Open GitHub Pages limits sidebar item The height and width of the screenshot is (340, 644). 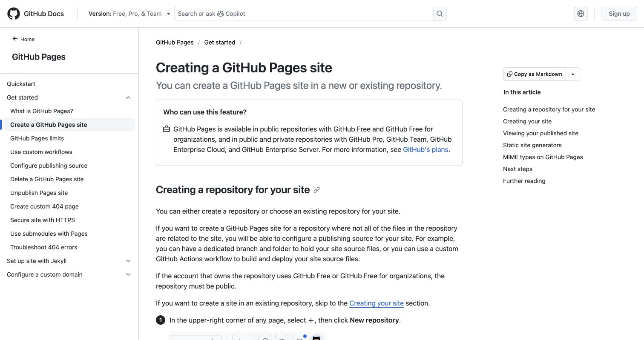(x=37, y=138)
